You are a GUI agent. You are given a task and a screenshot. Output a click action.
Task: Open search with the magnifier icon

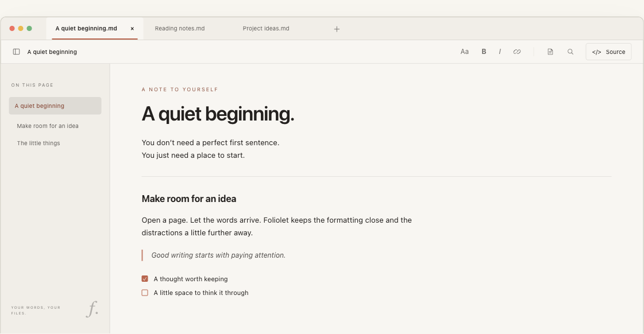(570, 52)
